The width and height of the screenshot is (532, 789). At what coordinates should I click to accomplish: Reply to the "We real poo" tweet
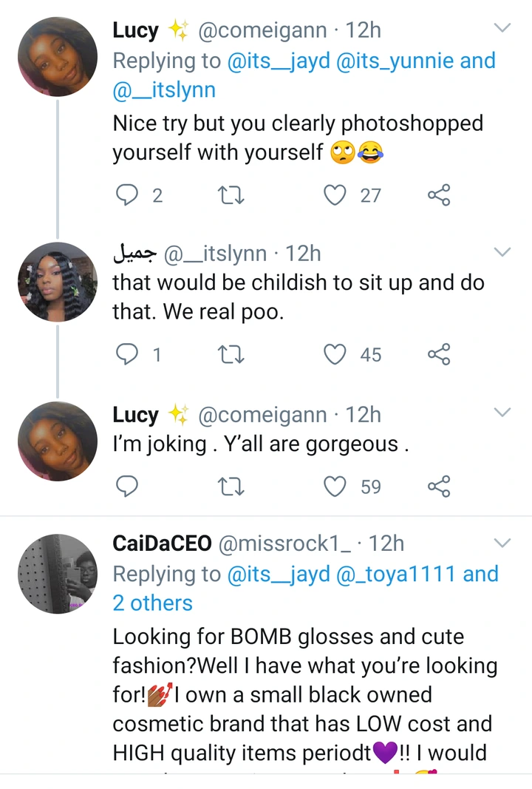[x=129, y=355]
